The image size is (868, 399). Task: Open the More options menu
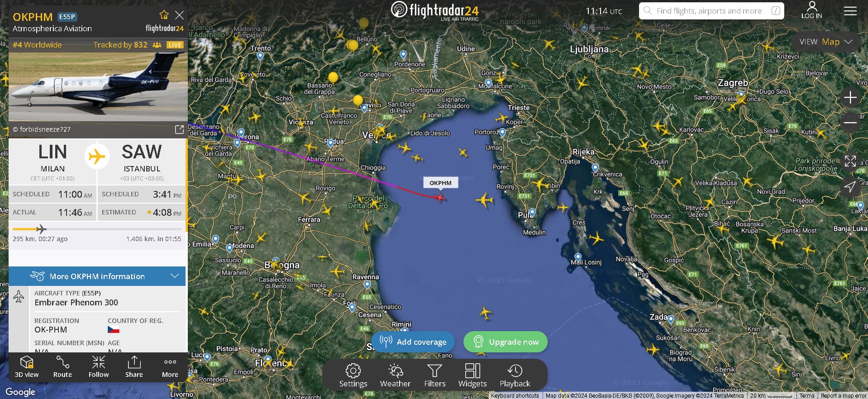(x=170, y=367)
